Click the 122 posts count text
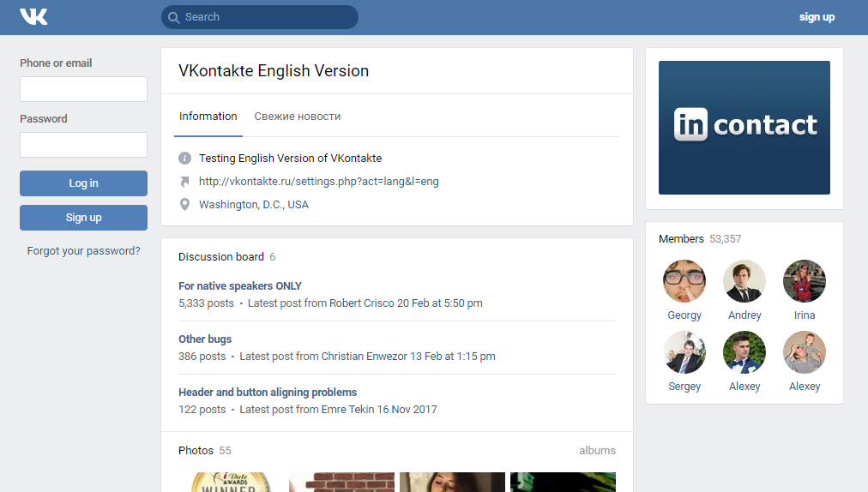868x492 pixels. tap(202, 410)
